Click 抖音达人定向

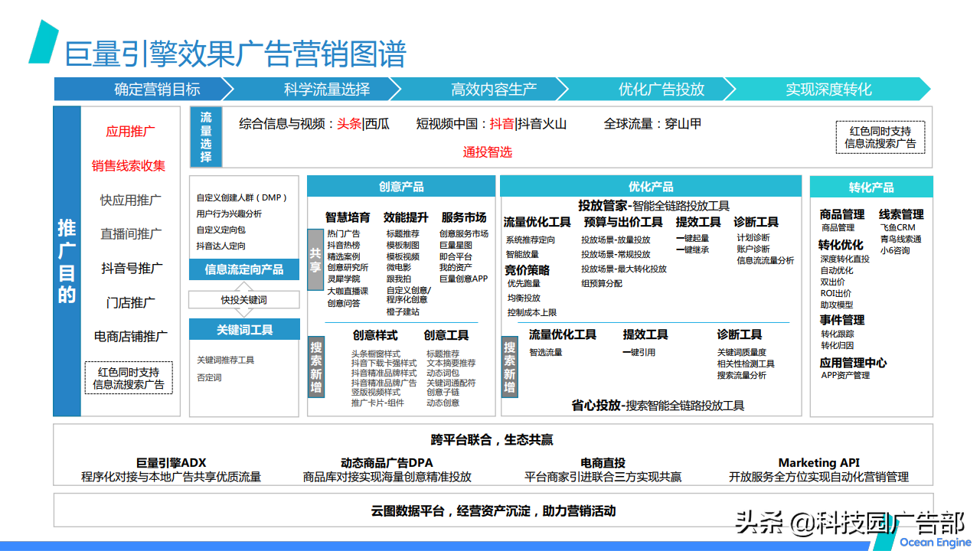point(221,246)
